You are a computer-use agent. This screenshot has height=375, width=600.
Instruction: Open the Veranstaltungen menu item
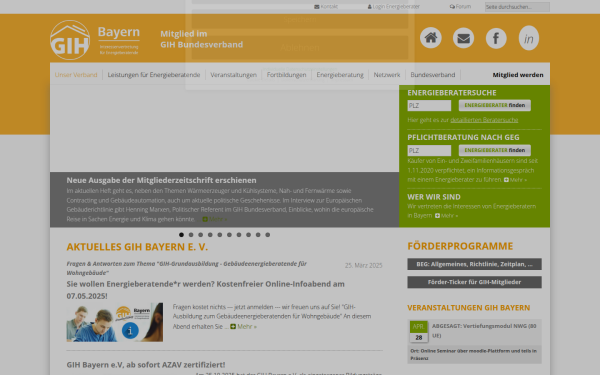click(233, 75)
